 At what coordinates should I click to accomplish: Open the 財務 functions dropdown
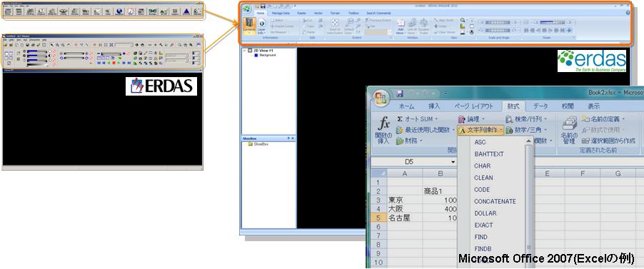(410, 141)
